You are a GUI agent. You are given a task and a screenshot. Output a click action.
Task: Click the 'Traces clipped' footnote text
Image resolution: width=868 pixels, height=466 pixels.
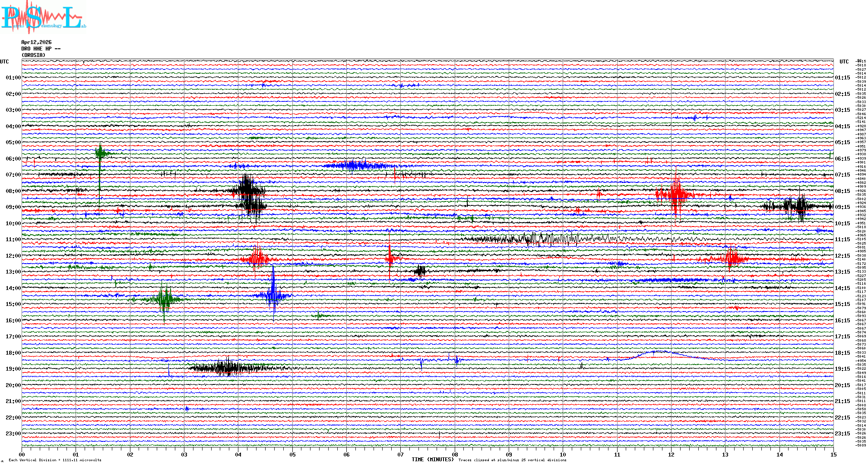coord(512,460)
